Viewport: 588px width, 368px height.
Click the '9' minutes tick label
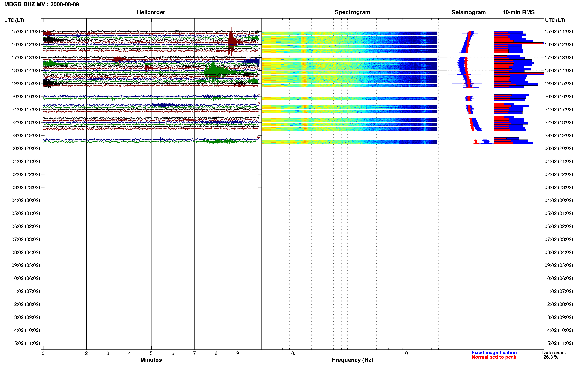238,353
